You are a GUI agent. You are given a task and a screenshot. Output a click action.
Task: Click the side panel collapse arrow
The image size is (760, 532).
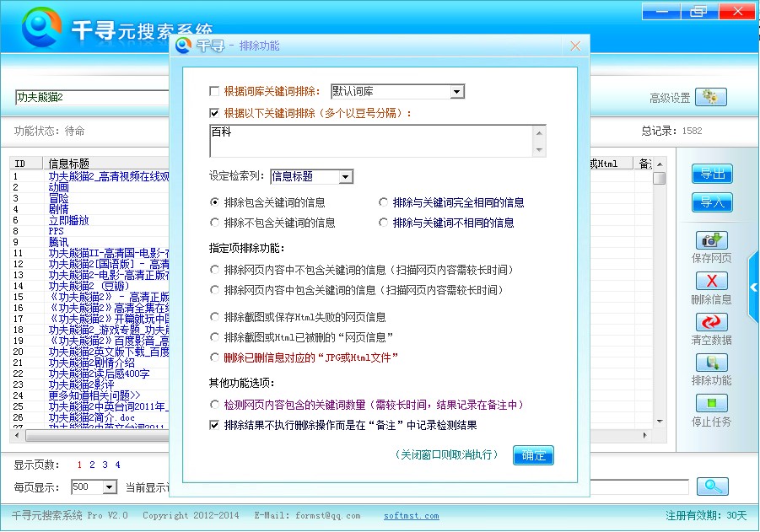(754, 287)
